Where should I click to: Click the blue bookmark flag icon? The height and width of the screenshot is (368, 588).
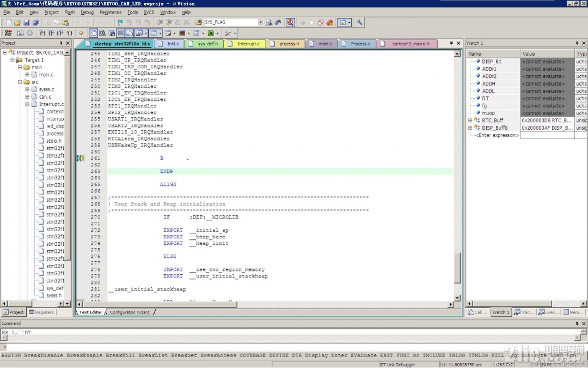point(120,22)
